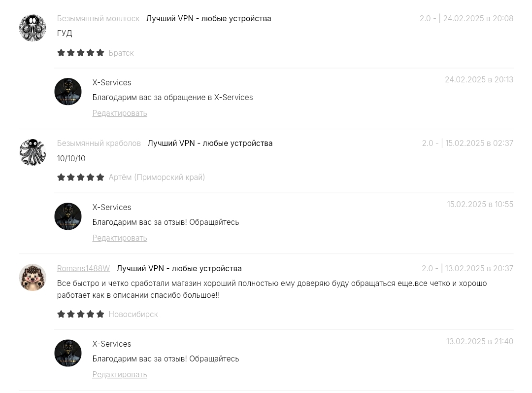Screen dimensions: 532x393
Task: Click the hedgehog avatar of Romans1488W
Action: pos(33,278)
